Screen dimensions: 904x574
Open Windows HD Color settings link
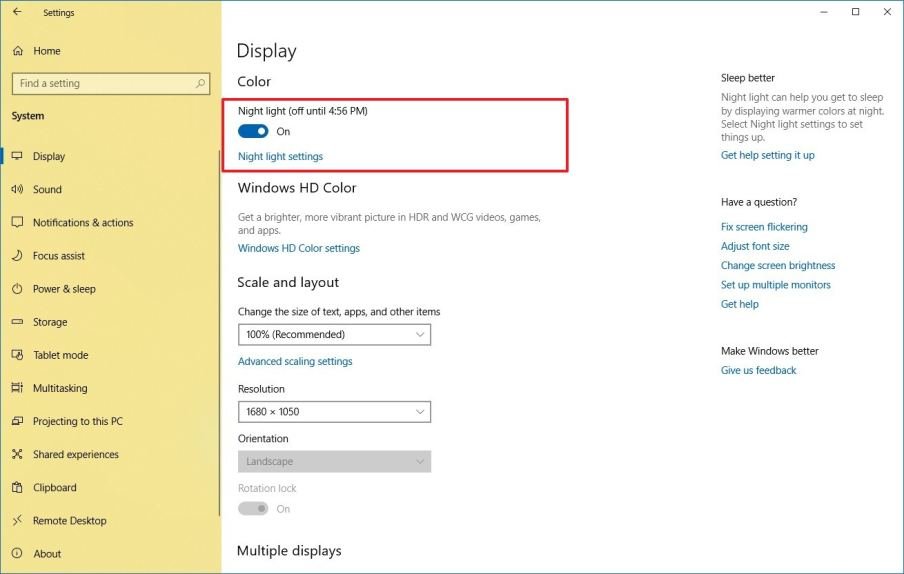point(298,248)
